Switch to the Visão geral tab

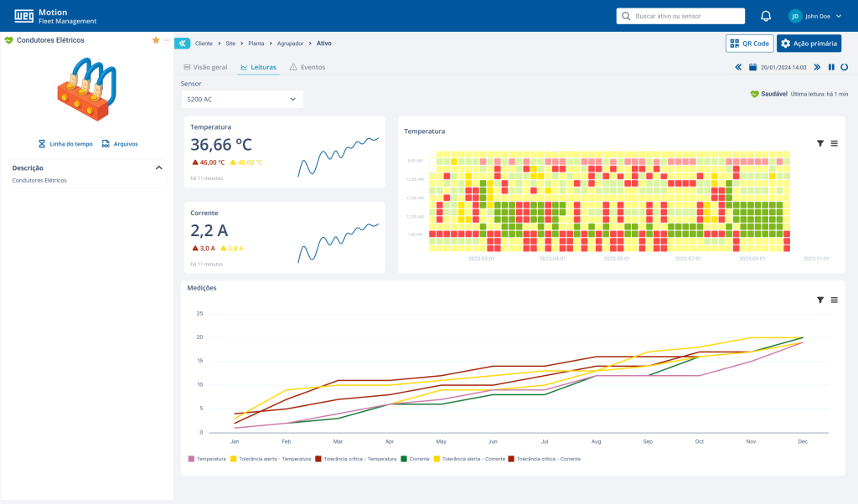(x=205, y=67)
